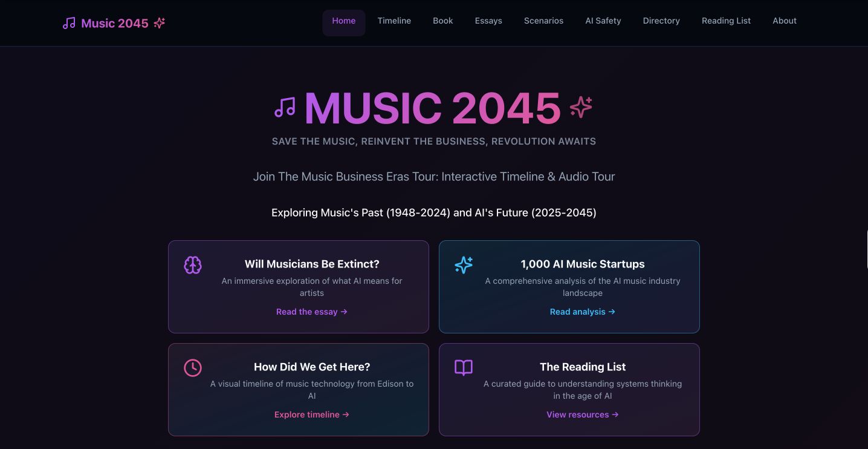The height and width of the screenshot is (449, 868).
Task: Click the open book icon on The Reading List card
Action: click(x=464, y=368)
